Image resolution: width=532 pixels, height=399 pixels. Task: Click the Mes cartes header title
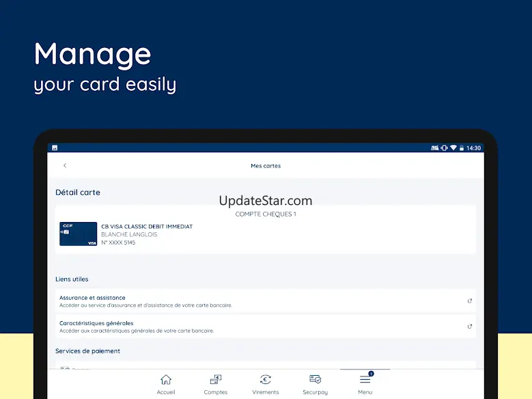pos(266,166)
